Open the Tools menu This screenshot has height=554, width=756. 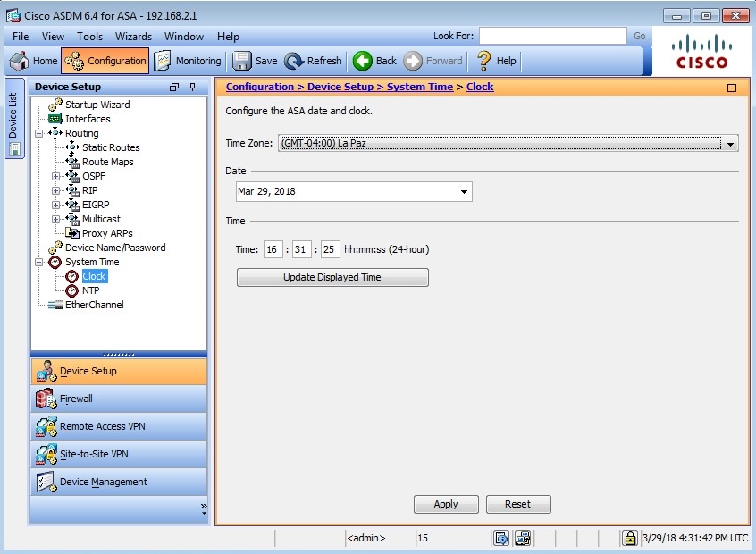(x=89, y=36)
